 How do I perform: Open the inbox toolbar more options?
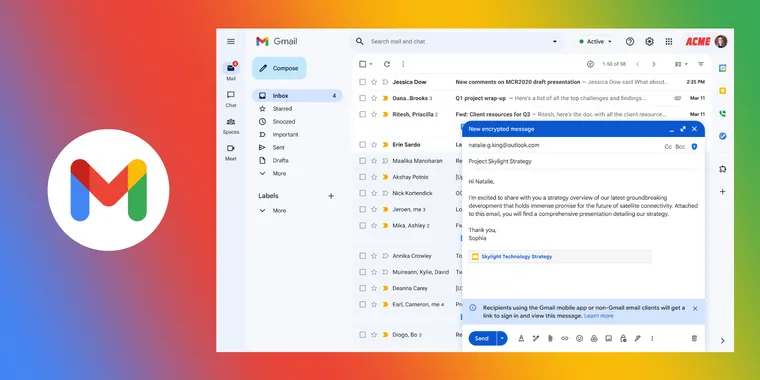(x=403, y=64)
